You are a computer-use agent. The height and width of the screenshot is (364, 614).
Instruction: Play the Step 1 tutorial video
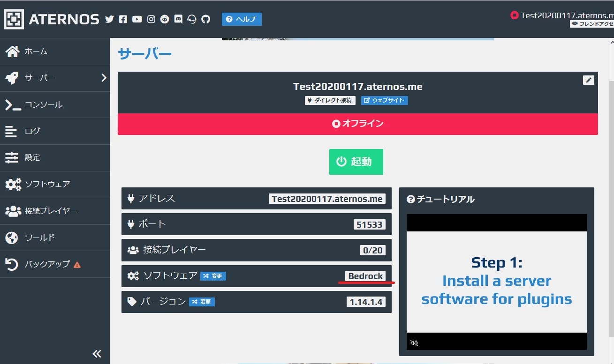pyautogui.click(x=497, y=282)
